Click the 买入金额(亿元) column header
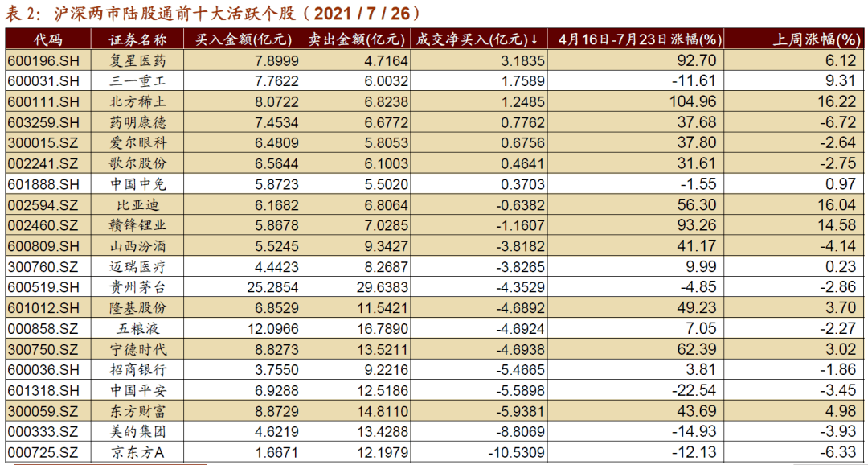 pyautogui.click(x=244, y=40)
